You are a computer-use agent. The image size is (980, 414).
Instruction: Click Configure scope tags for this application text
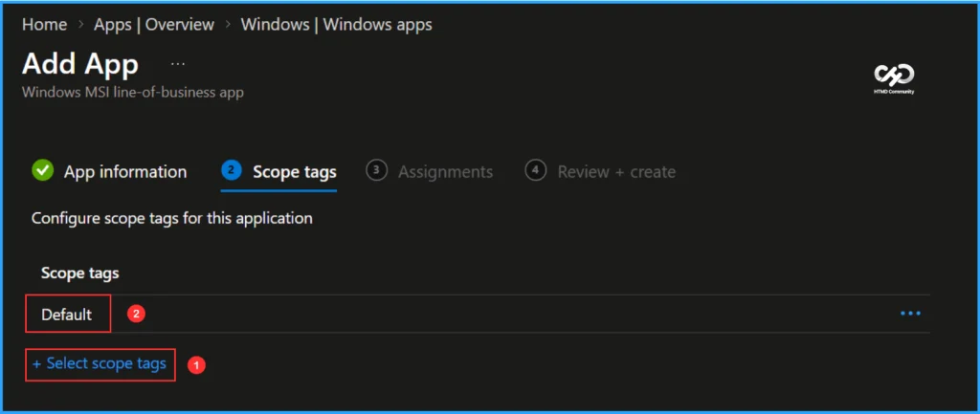(172, 219)
